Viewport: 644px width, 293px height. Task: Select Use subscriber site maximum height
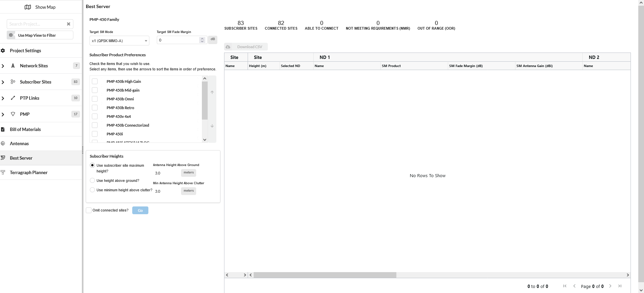[93, 165]
